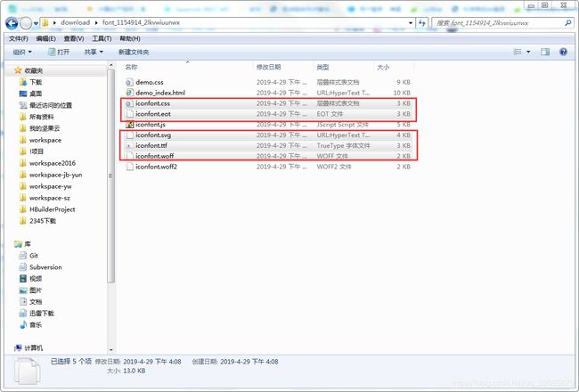Open 桌面 in the sidebar
The image size is (579, 392).
[x=36, y=94]
